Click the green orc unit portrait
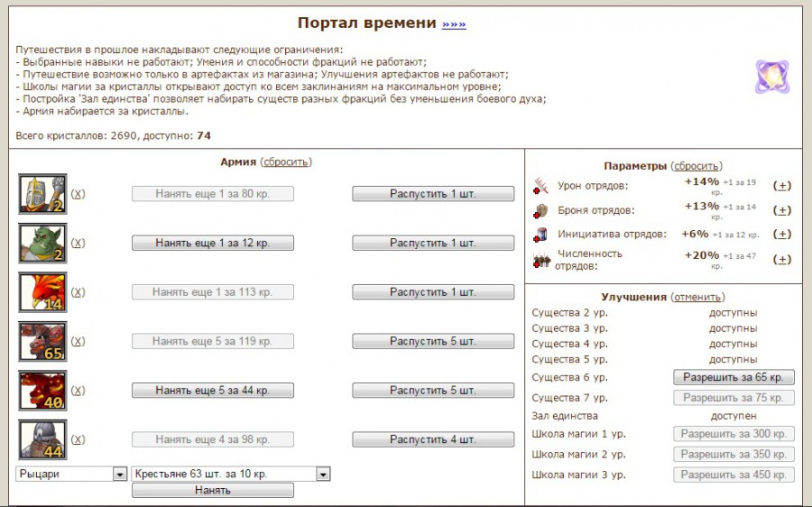Screen dimensions: 812x507 point(42,243)
